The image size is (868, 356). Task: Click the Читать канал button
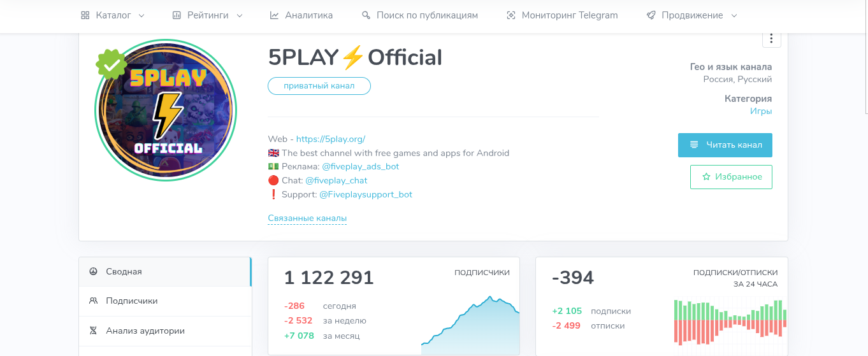pyautogui.click(x=725, y=145)
